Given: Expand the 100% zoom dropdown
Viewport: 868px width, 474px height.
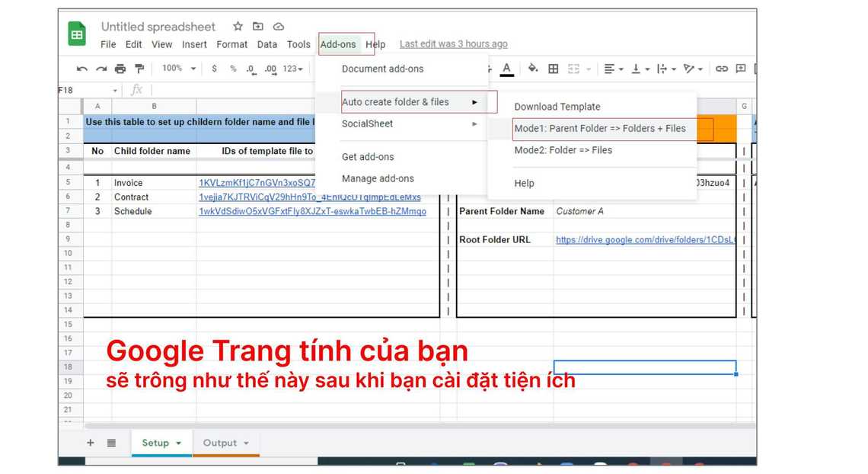Looking at the screenshot, I should click(x=178, y=69).
